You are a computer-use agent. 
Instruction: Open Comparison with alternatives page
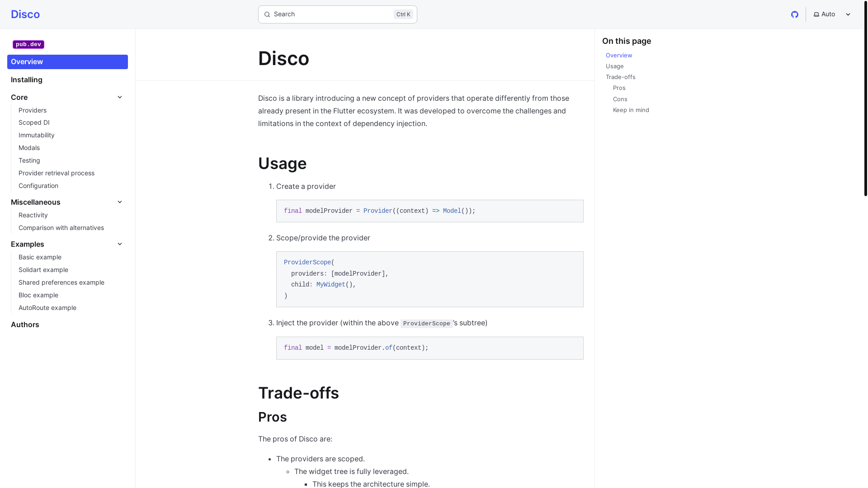[x=61, y=228]
